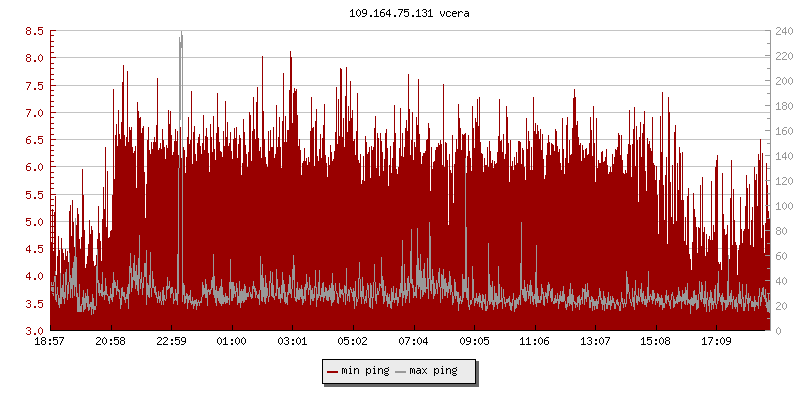Click the 17:09 time axis label
This screenshot has height=400, width=800.
[716, 342]
